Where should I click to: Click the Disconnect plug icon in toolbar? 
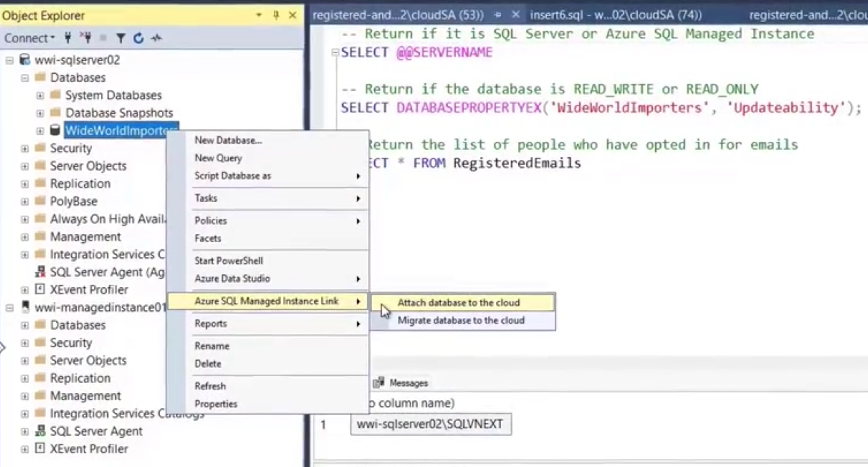point(86,38)
